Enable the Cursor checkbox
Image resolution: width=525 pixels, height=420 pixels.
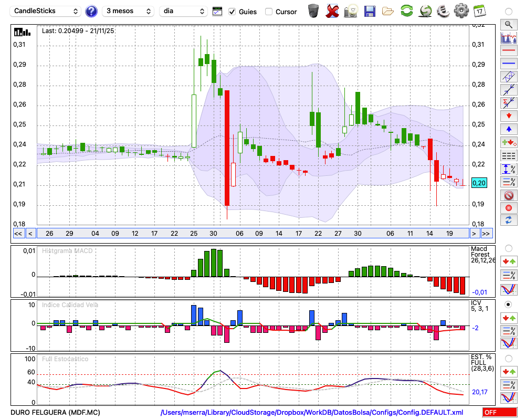click(x=269, y=12)
